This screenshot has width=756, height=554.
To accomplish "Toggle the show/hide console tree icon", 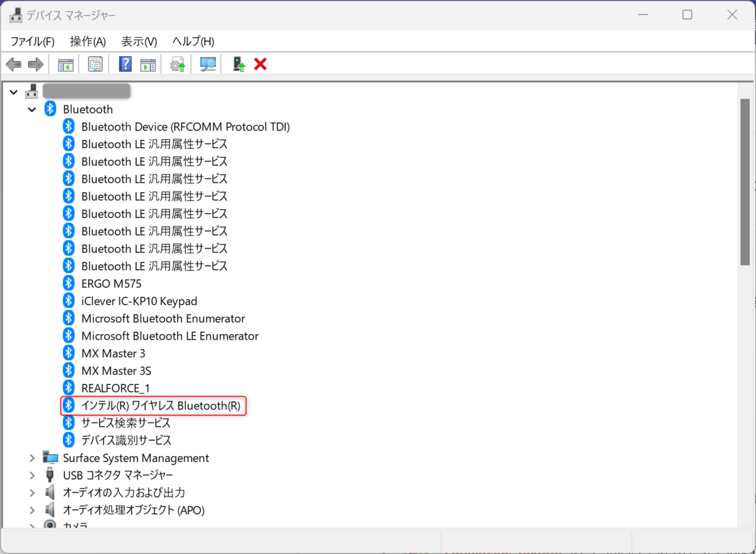I will coord(66,64).
